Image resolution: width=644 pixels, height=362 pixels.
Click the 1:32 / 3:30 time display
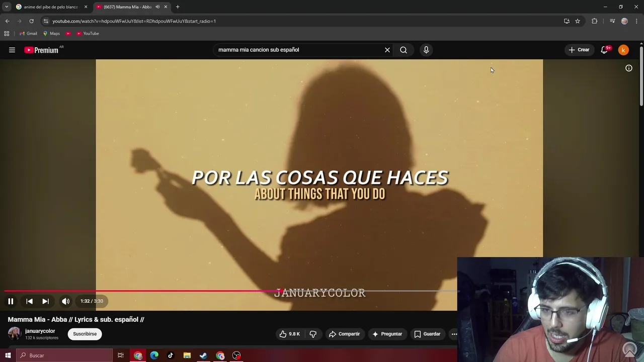[x=92, y=301]
